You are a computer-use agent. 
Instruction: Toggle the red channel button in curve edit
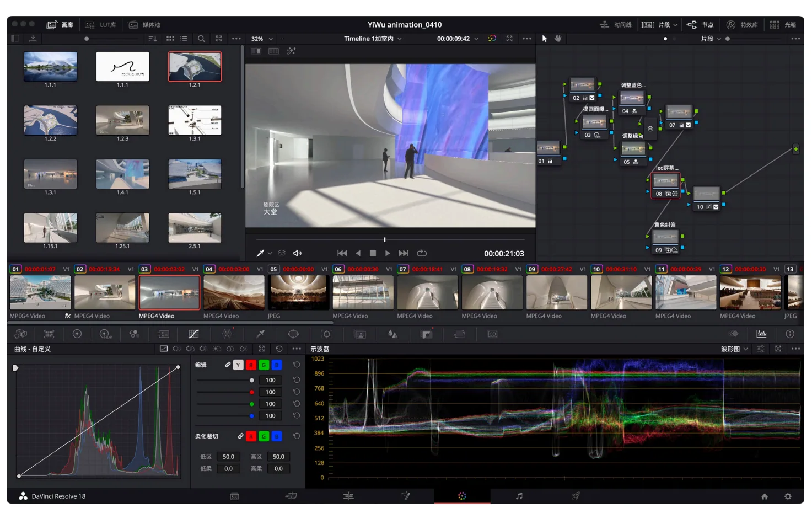tap(251, 365)
